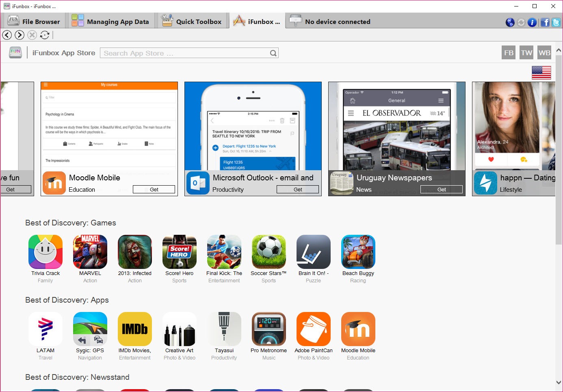Open the Trivia Crack game icon
Image resolution: width=563 pixels, height=392 pixels.
tap(45, 252)
